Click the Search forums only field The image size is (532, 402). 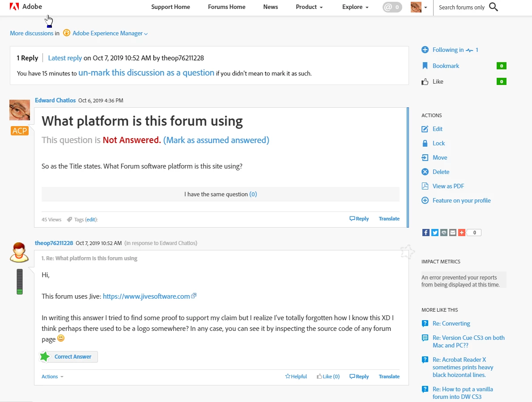(462, 8)
